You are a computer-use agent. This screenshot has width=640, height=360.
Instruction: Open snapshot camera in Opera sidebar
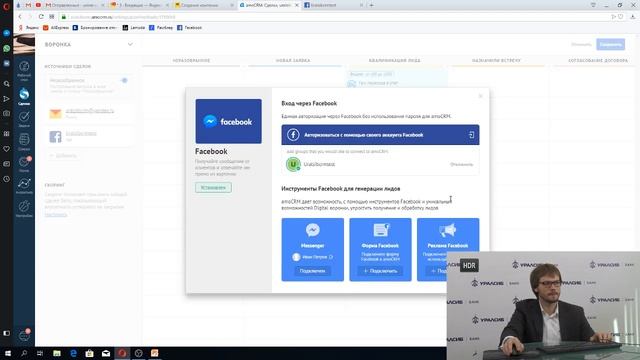pyautogui.click(x=7, y=113)
